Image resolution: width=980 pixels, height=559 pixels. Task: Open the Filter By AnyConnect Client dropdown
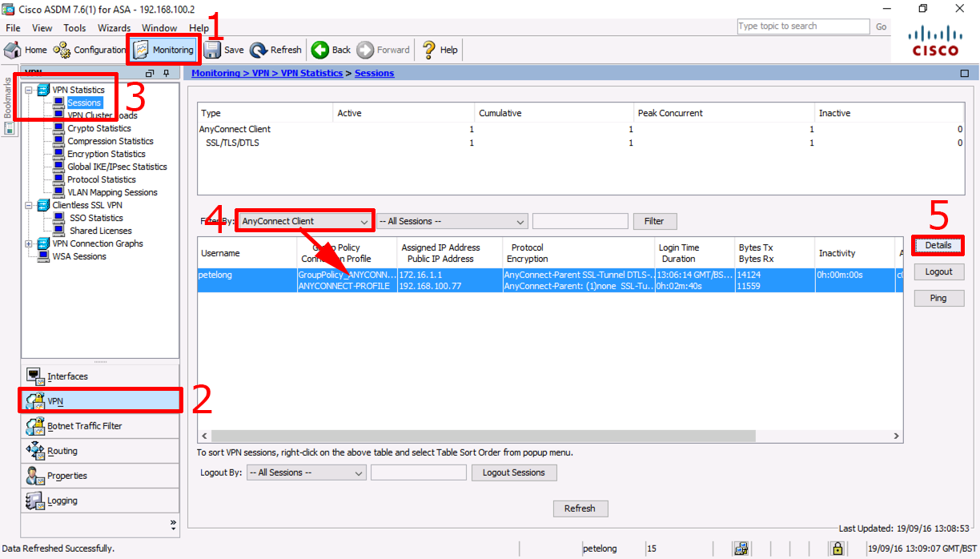pyautogui.click(x=305, y=221)
